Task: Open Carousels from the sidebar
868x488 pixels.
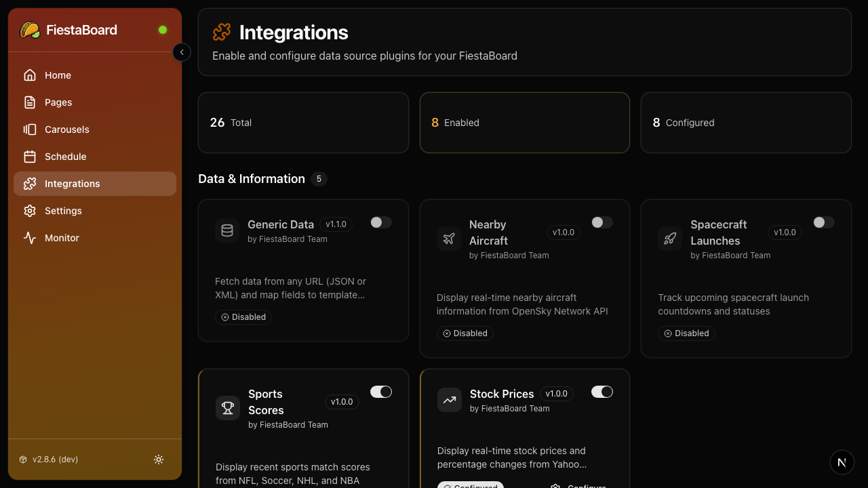Action: pyautogui.click(x=95, y=129)
